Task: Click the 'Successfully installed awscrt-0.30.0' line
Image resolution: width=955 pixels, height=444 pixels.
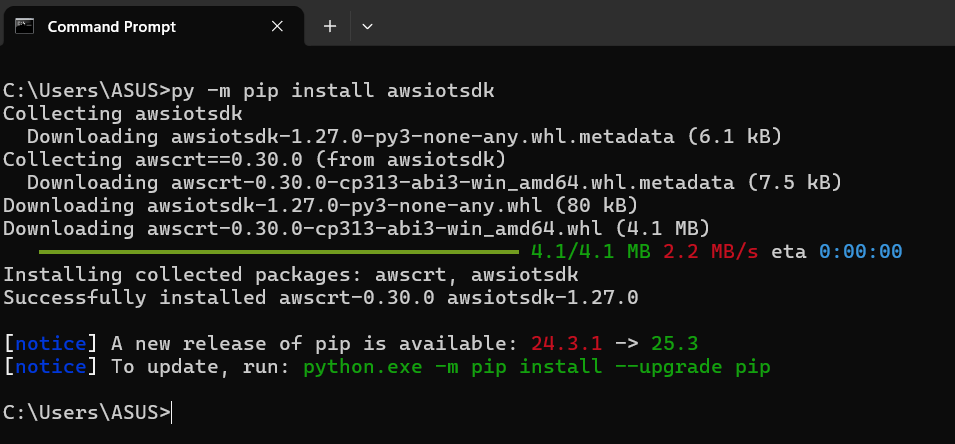Action: [320, 297]
